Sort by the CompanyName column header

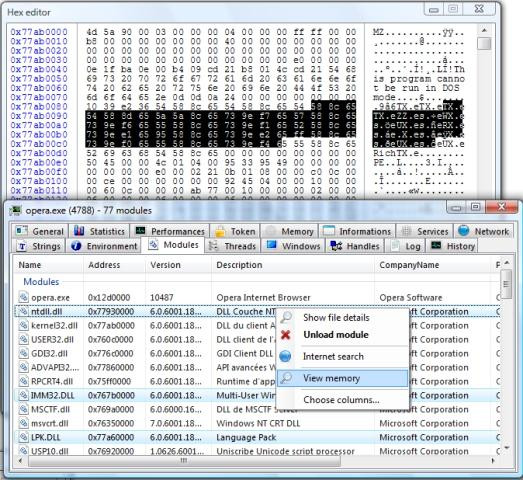433,265
